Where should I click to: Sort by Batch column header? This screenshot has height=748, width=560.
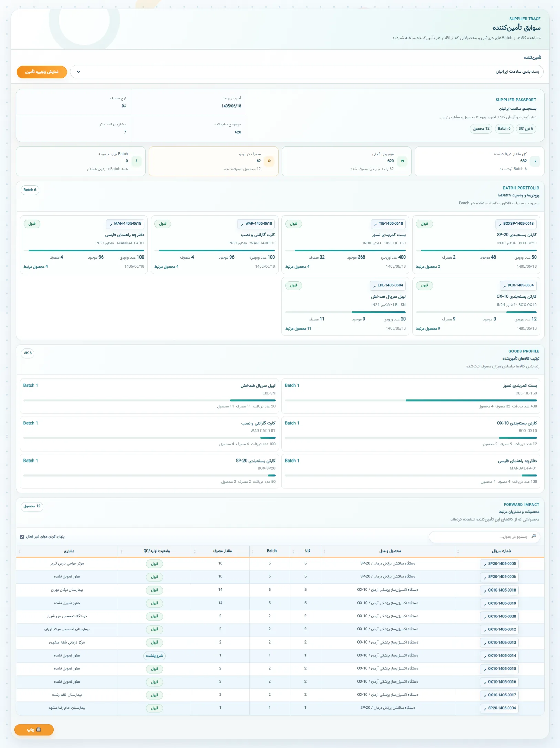point(270,551)
